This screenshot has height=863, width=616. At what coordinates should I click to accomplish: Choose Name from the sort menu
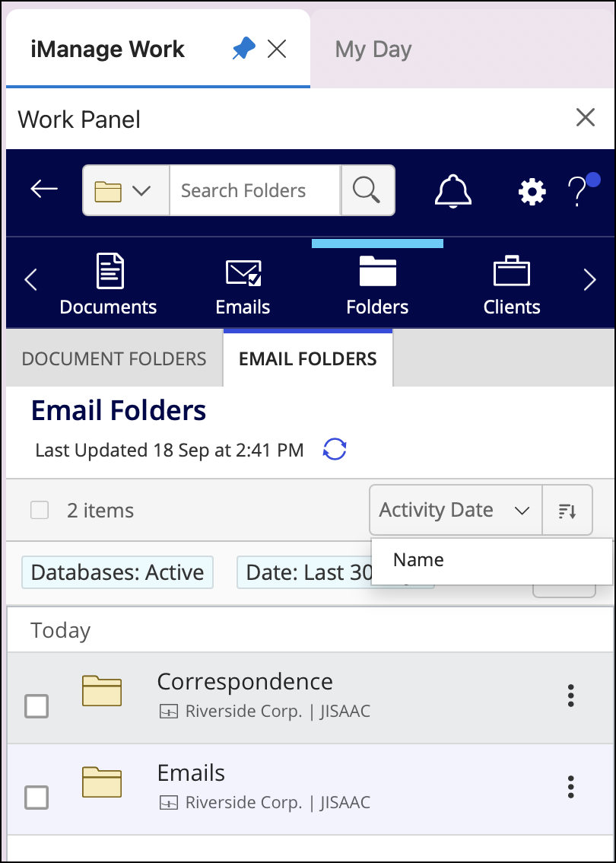click(x=418, y=559)
